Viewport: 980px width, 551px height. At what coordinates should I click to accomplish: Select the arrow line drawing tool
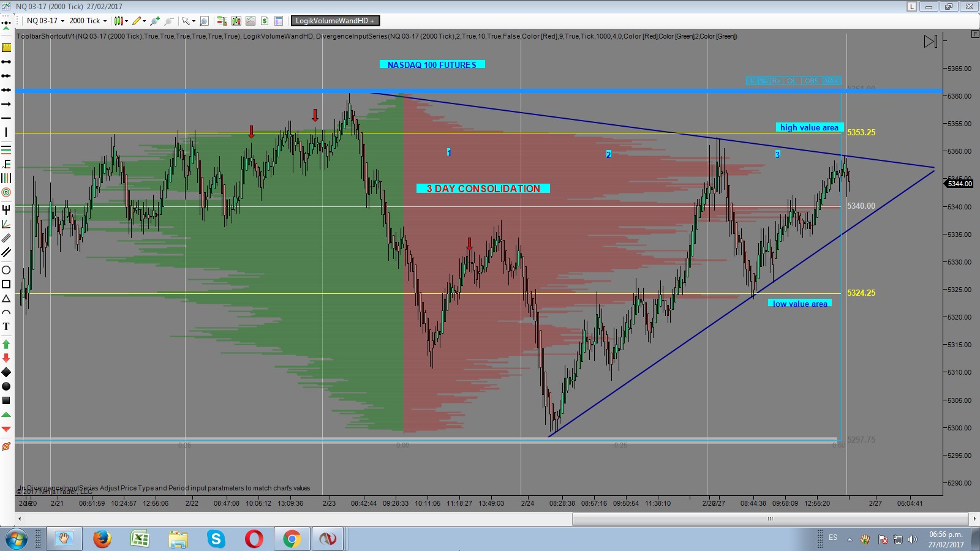pyautogui.click(x=6, y=104)
